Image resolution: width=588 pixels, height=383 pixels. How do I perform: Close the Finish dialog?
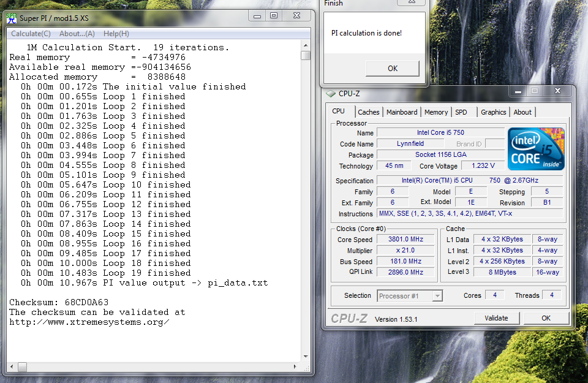[412, 2]
